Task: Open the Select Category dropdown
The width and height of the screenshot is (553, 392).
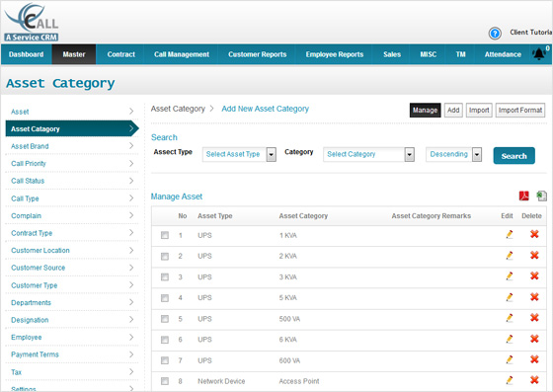Action: 368,154
